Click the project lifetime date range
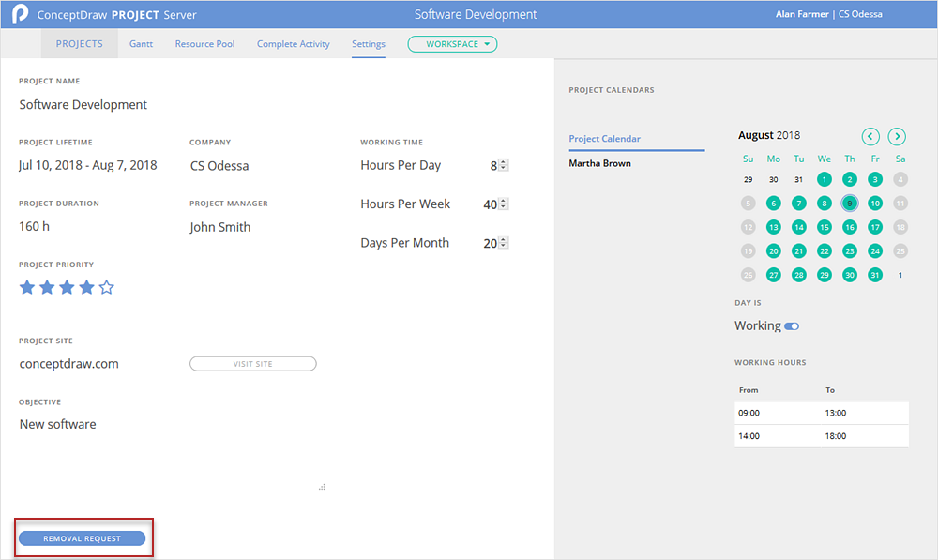The image size is (938, 560). point(88,165)
